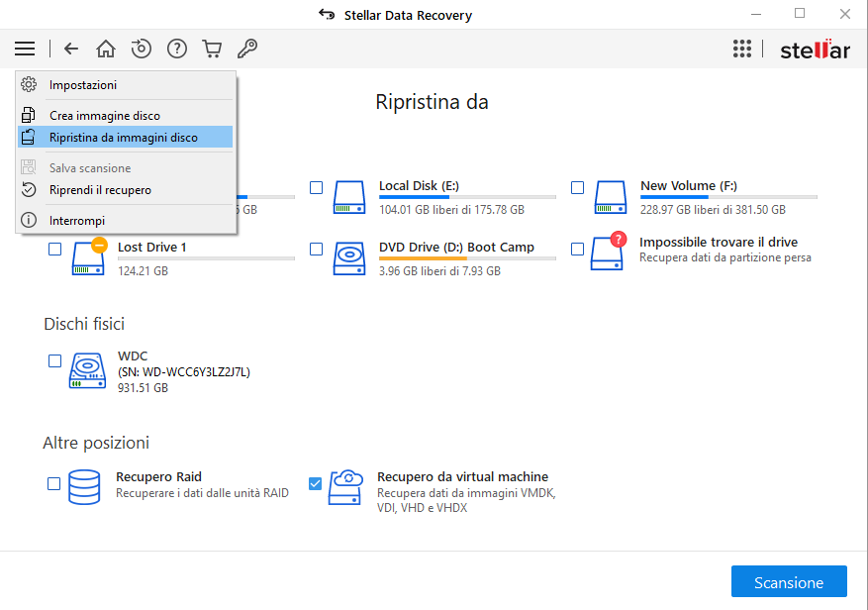Click the "124.21 GB" Lost Drive size
868x610 pixels.
pos(143,271)
